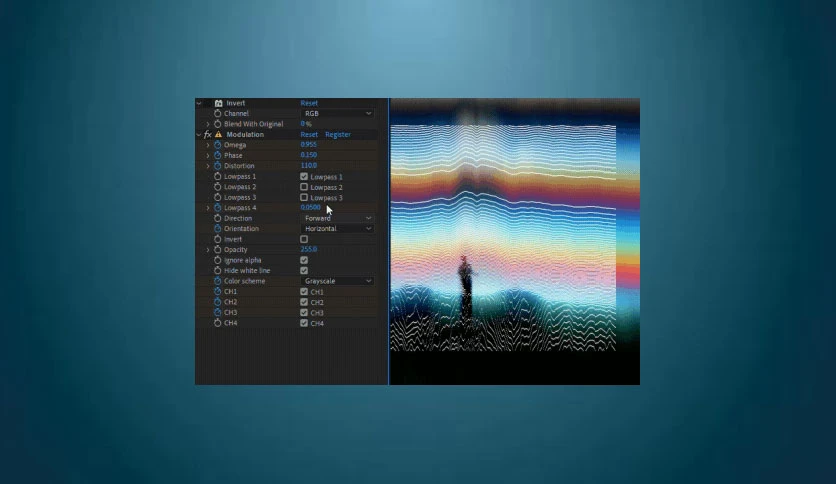Click the Omega value 0.955
Screen dimensions: 836x484
(x=309, y=144)
